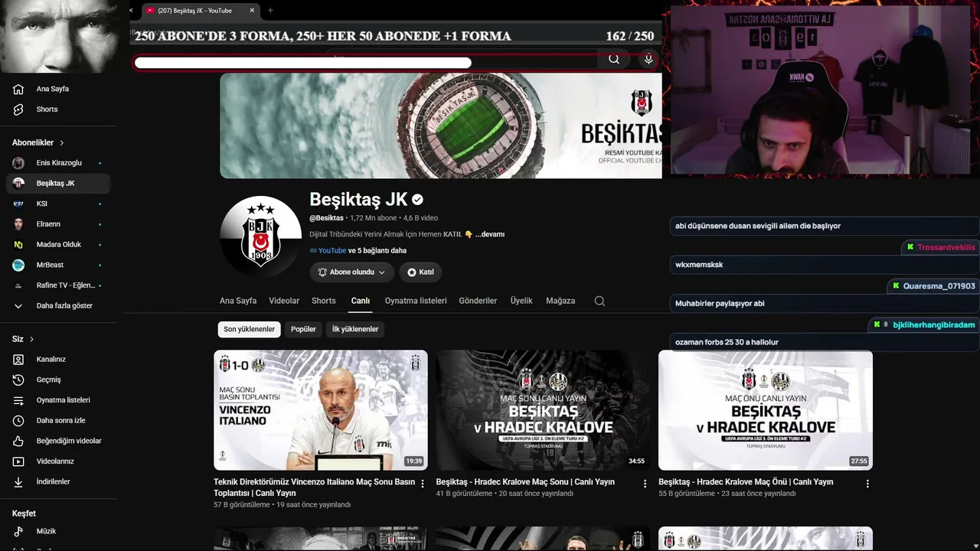
Task: Open Beşiktaş JK subscription in sidebar
Action: click(58, 184)
